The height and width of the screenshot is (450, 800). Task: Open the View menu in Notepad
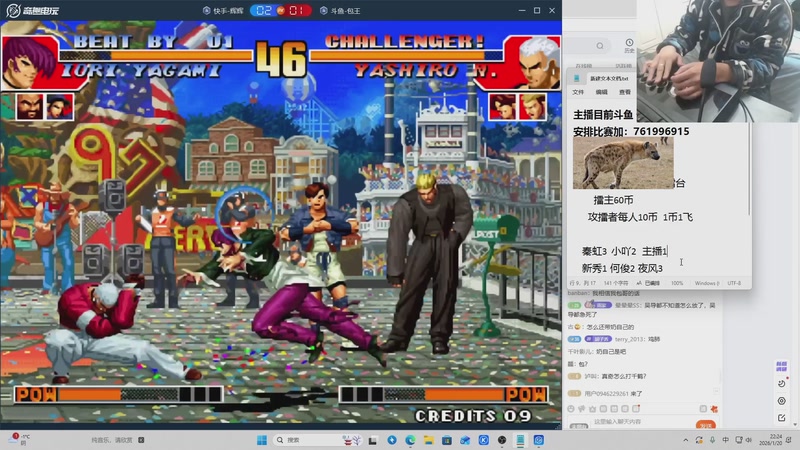625,92
